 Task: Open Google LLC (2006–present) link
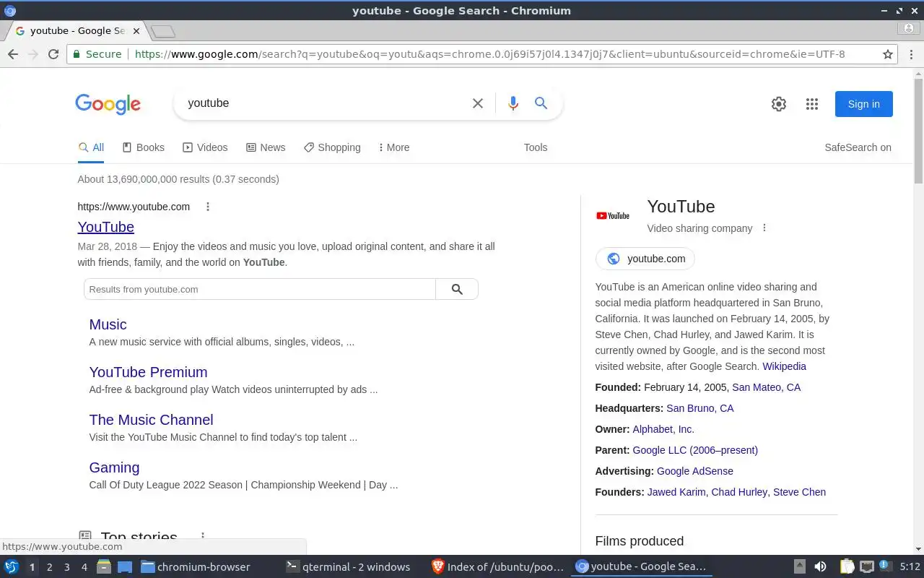pos(695,450)
